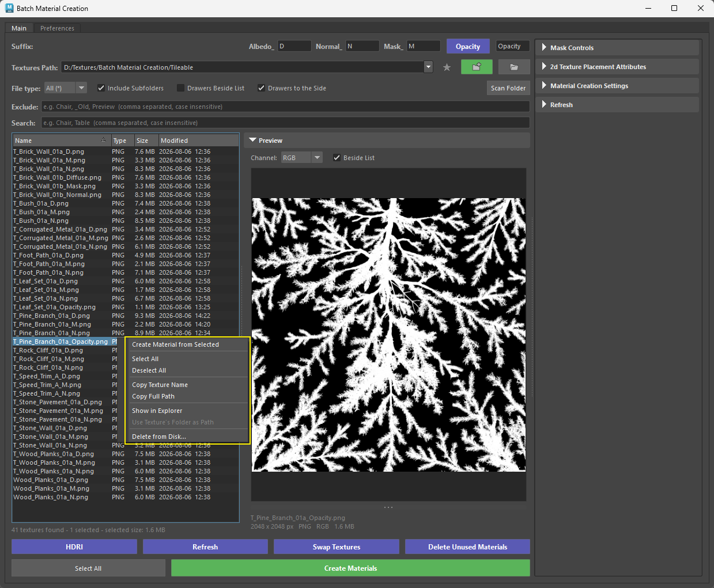Select T_Pine_Branch_01a_D.png row
The image size is (714, 588).
click(126, 316)
